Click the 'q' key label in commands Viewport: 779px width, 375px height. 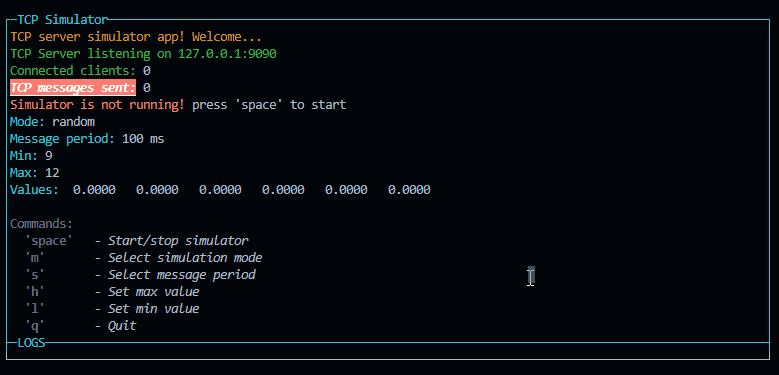point(35,326)
